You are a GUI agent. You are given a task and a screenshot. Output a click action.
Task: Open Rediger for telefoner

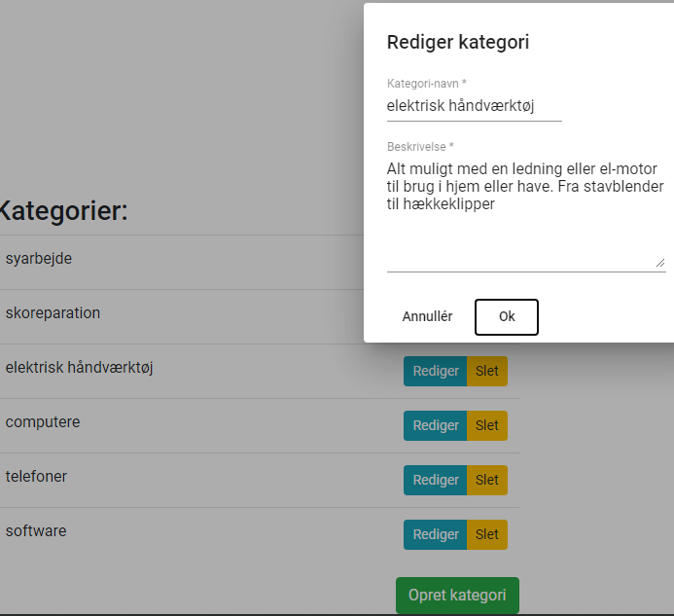click(435, 480)
